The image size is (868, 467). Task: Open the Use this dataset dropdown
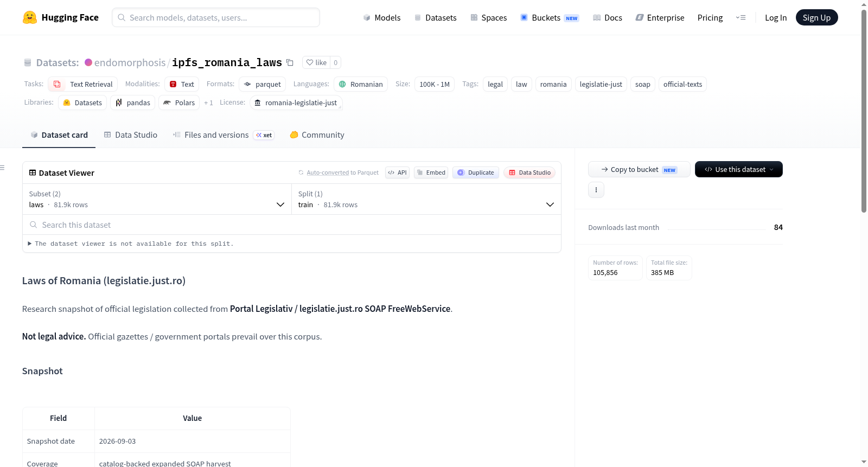pyautogui.click(x=739, y=169)
